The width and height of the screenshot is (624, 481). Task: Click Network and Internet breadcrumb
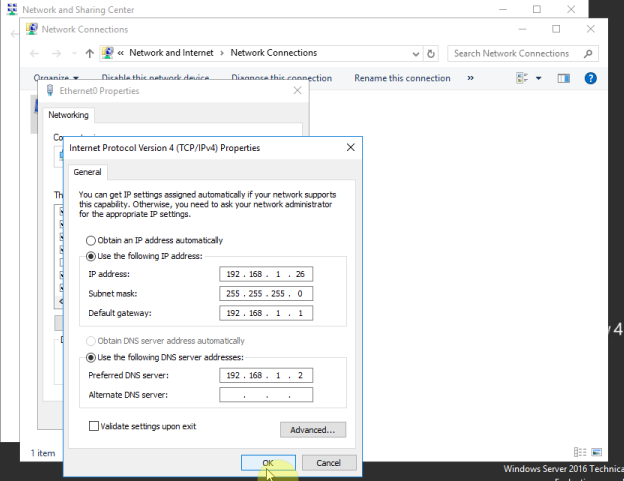pos(172,53)
